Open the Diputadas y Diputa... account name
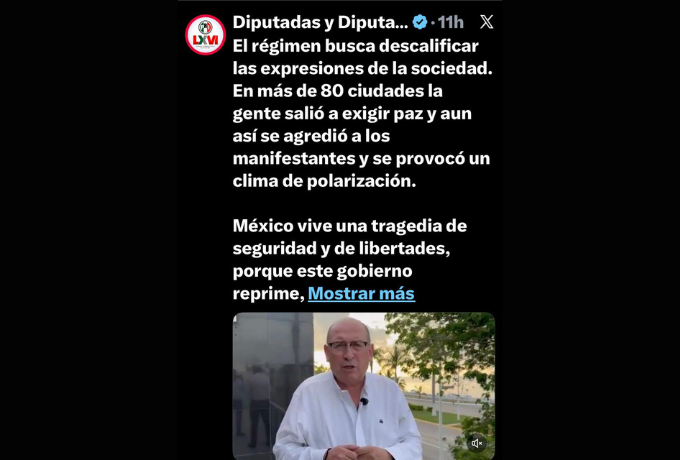The width and height of the screenshot is (680, 460). [320, 22]
